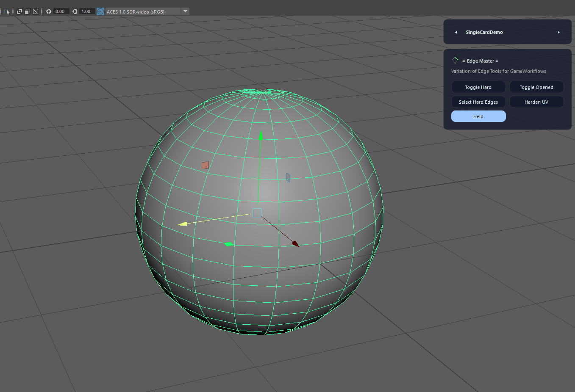This screenshot has height=392, width=575.
Task: Click the gamma contrast icon
Action: [75, 11]
